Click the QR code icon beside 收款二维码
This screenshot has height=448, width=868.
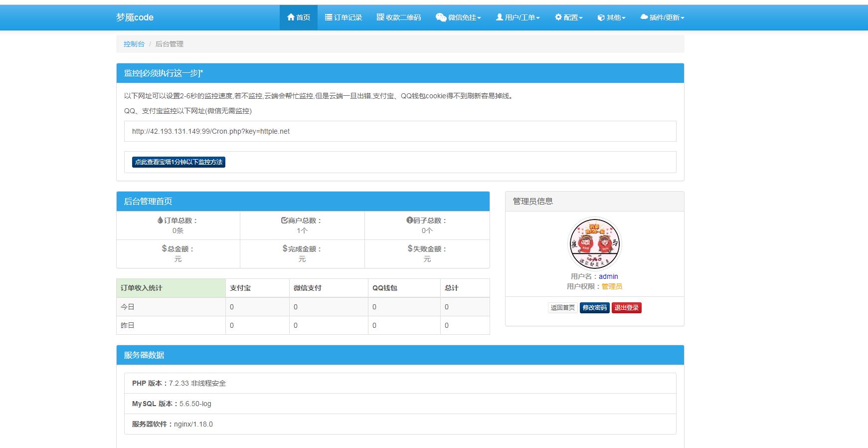click(380, 17)
